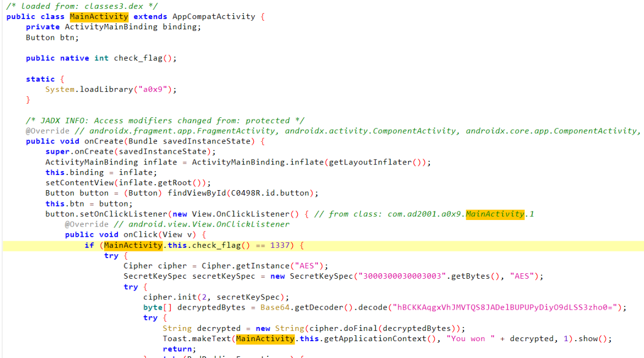Click the Base64 encoded string literal
This screenshot has height=358, width=644.
(x=506, y=307)
